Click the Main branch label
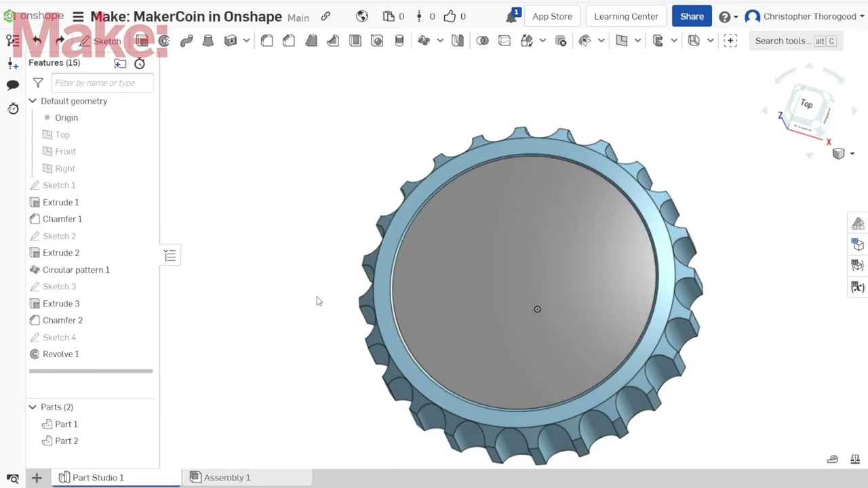This screenshot has height=488, width=868. click(x=298, y=18)
